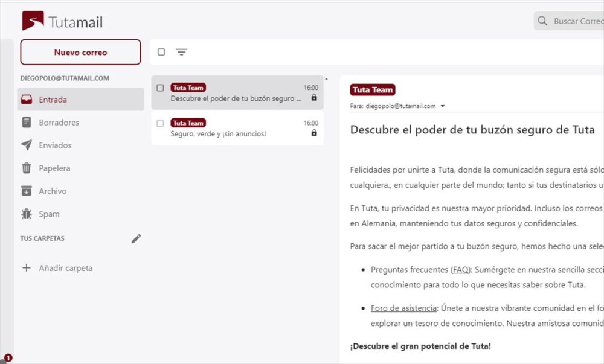Image resolution: width=604 pixels, height=364 pixels.
Task: Click the Tutamail logo
Action: click(62, 21)
